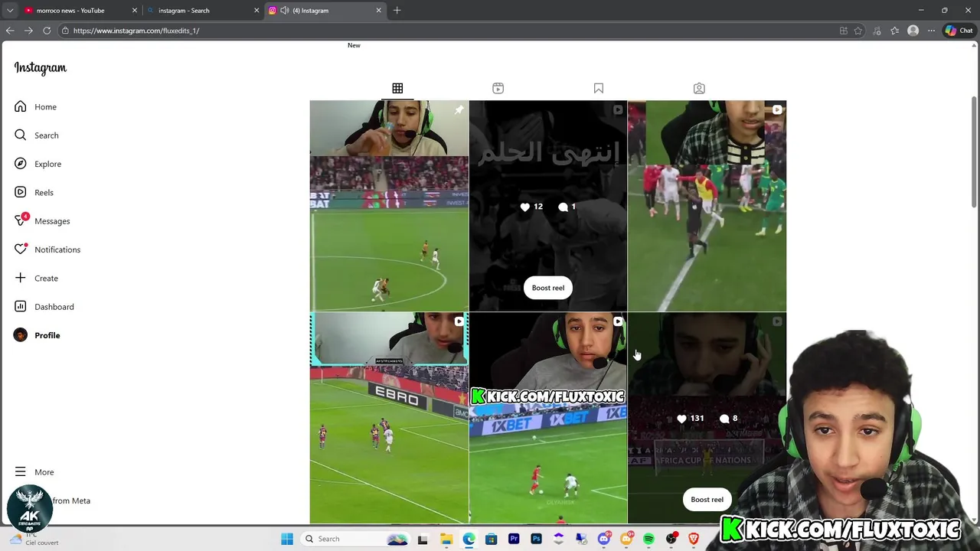Click the Profile avatar icon in sidebar
The width and height of the screenshot is (980, 551).
(x=20, y=335)
